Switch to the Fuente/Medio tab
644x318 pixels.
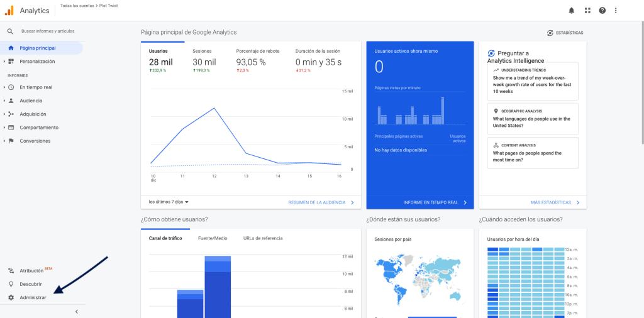[213, 238]
